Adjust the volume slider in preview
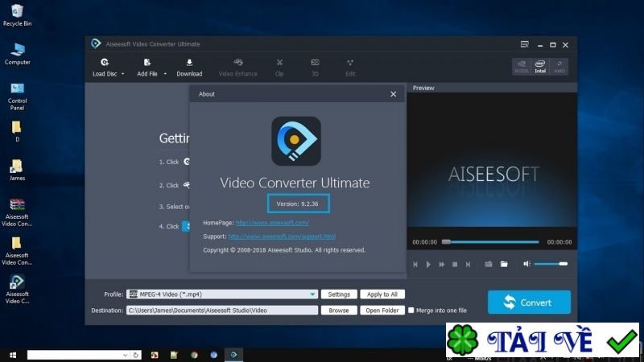Image resolution: width=644 pixels, height=362 pixels. click(551, 264)
